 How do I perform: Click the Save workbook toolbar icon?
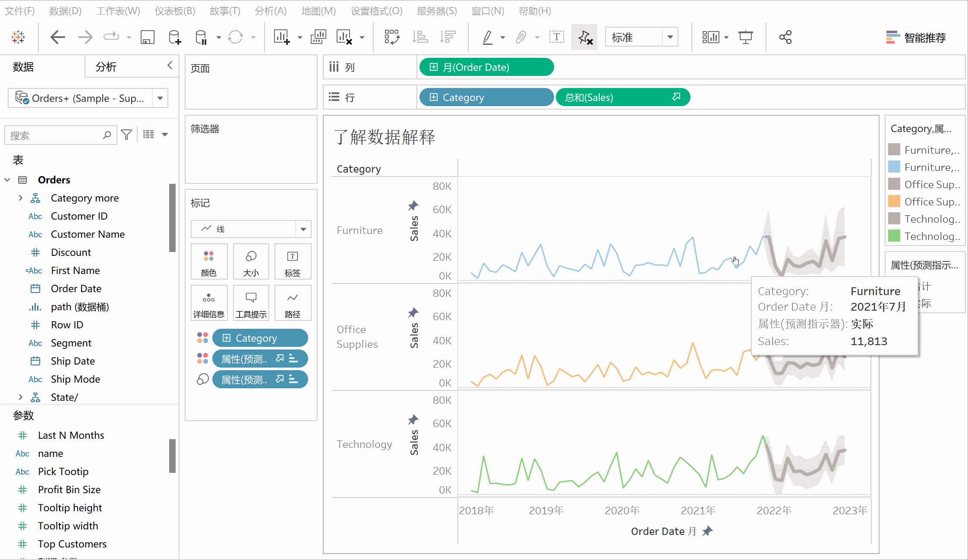147,38
